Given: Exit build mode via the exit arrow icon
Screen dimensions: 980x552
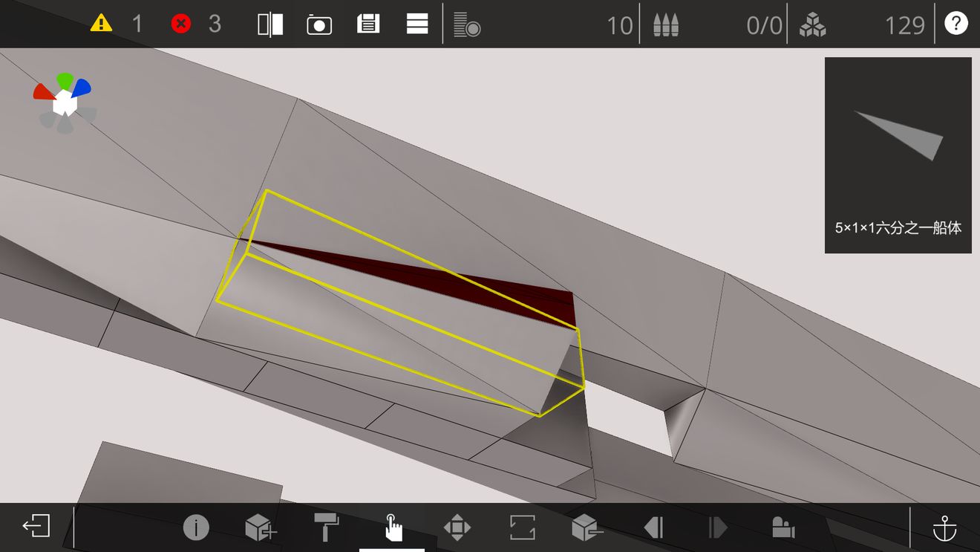Looking at the screenshot, I should tap(36, 527).
